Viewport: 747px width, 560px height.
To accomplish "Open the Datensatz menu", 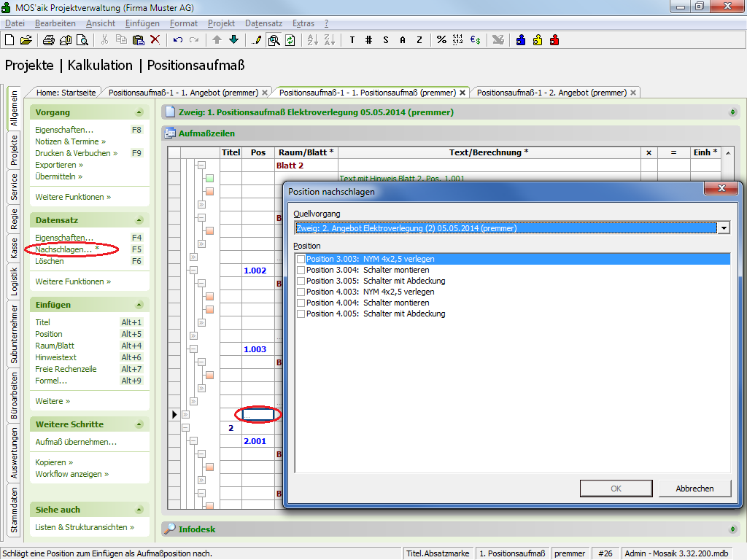I will (263, 23).
